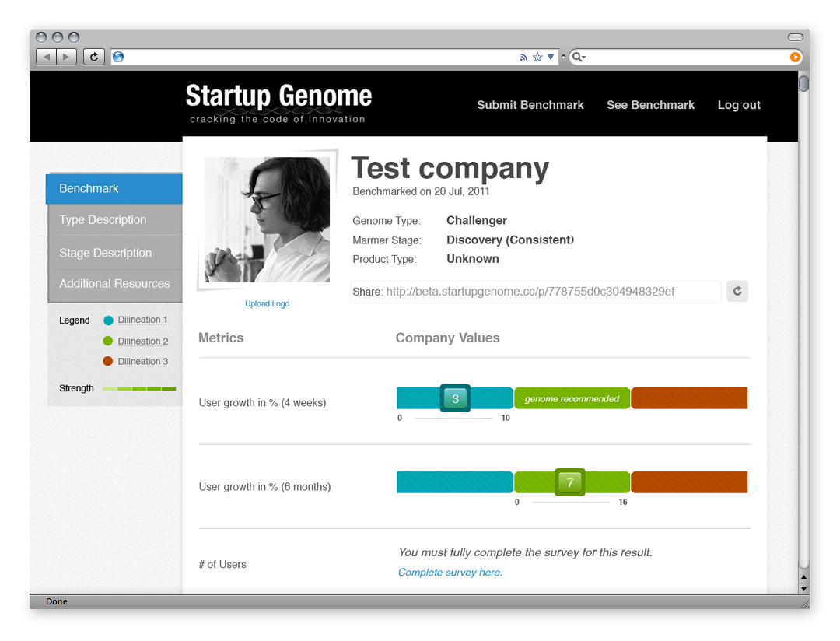Click the User growth in % (6 months) label
The image size is (840, 641).
click(264, 487)
